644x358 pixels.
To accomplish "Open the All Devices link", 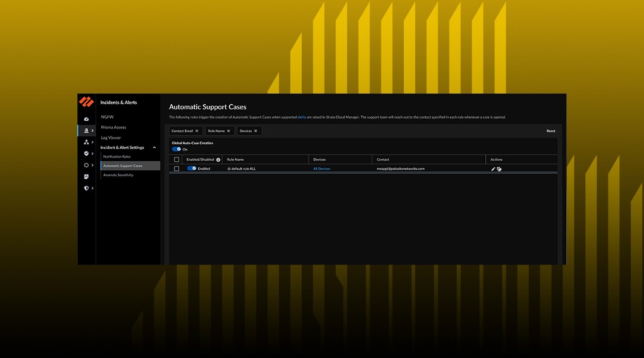I will pos(322,169).
